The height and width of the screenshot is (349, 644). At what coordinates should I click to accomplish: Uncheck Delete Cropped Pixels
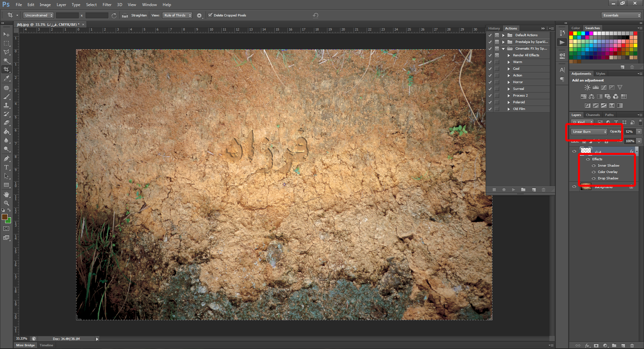click(x=210, y=15)
